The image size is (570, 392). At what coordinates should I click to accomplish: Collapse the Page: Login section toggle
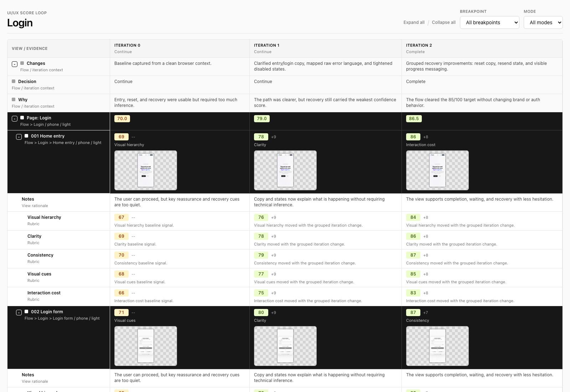point(15,119)
